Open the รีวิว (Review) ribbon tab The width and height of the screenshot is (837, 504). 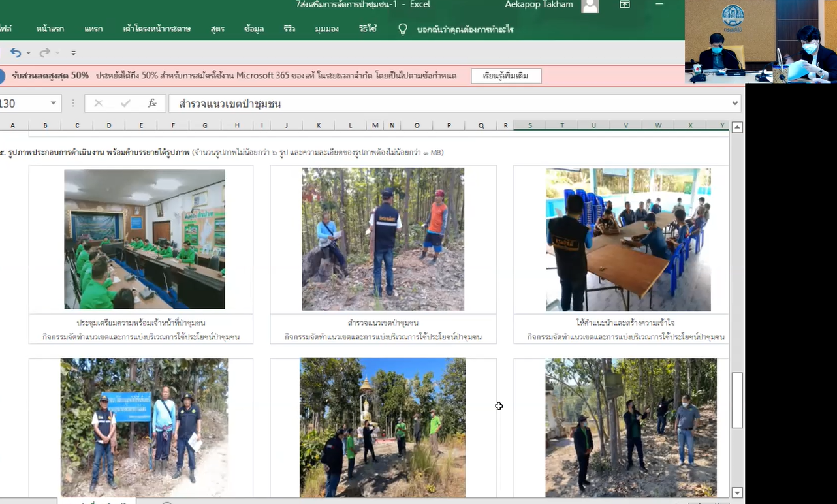pos(289,29)
